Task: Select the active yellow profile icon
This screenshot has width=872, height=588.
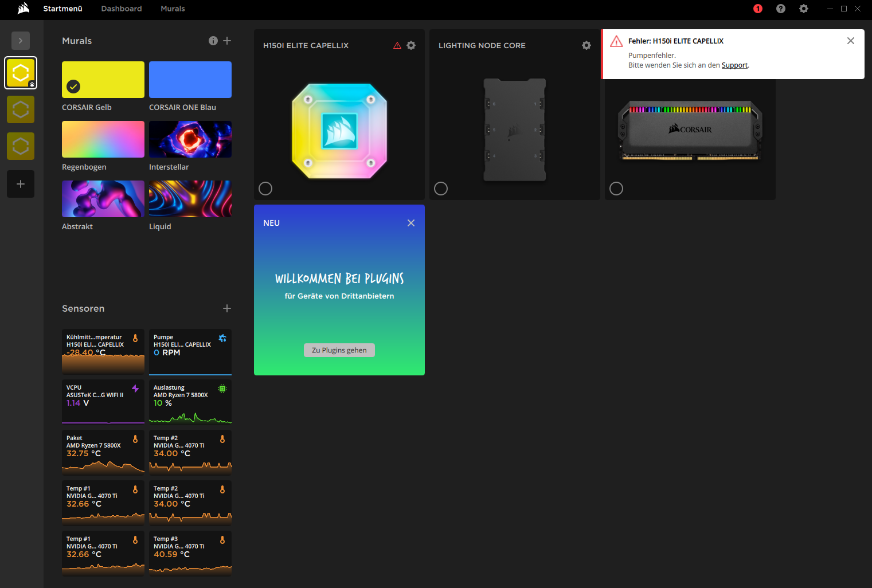Action: [21, 73]
